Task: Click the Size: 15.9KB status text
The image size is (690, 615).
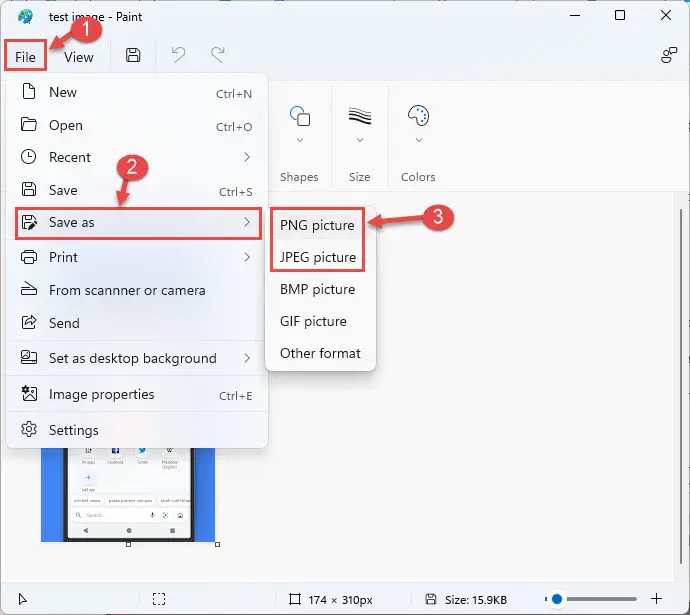Action: point(476,600)
